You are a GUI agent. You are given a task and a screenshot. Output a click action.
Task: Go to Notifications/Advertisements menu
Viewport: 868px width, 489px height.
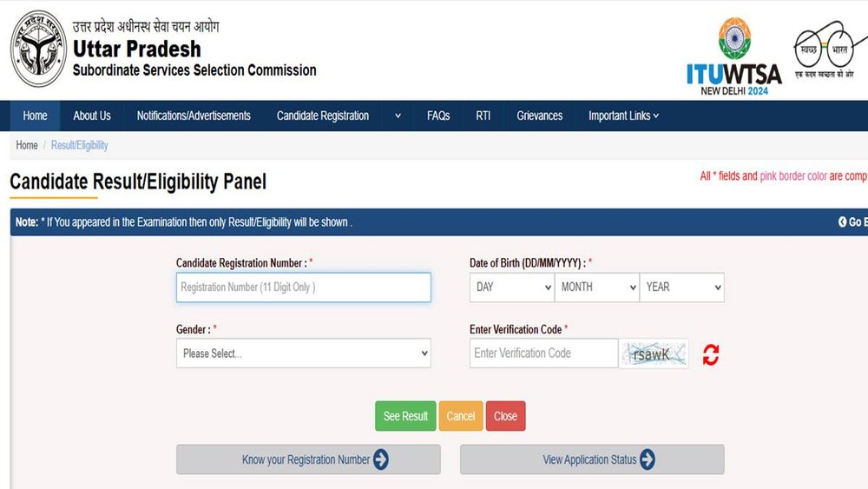[194, 116]
